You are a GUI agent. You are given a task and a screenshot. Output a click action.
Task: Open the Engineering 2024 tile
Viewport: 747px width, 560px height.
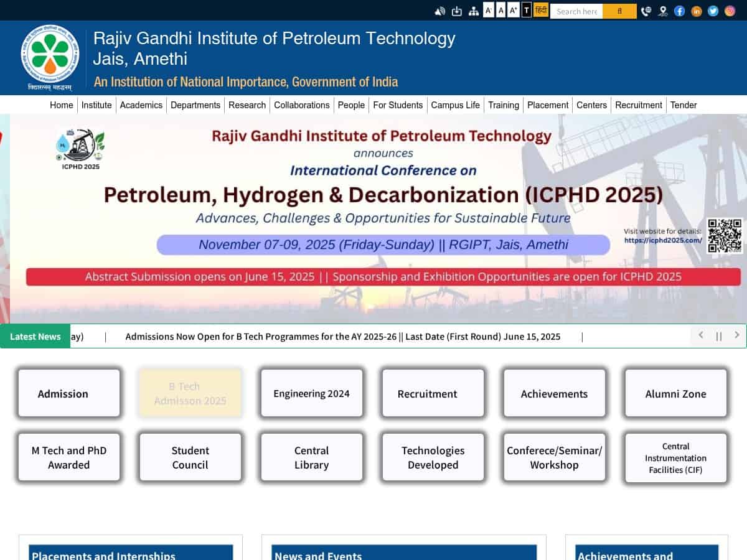[312, 393]
